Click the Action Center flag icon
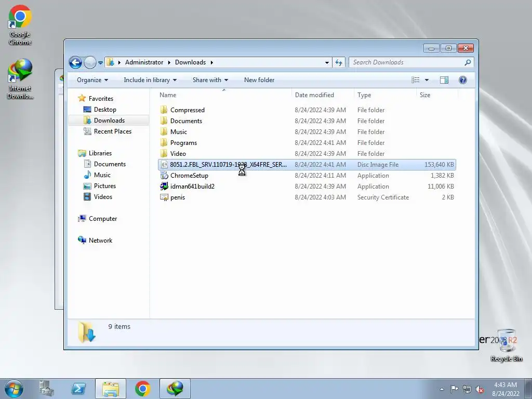The width and height of the screenshot is (532, 399). pos(454,389)
